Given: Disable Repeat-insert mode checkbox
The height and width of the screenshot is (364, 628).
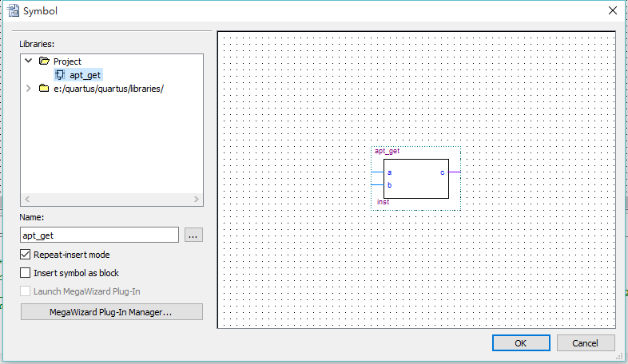Looking at the screenshot, I should tap(26, 255).
